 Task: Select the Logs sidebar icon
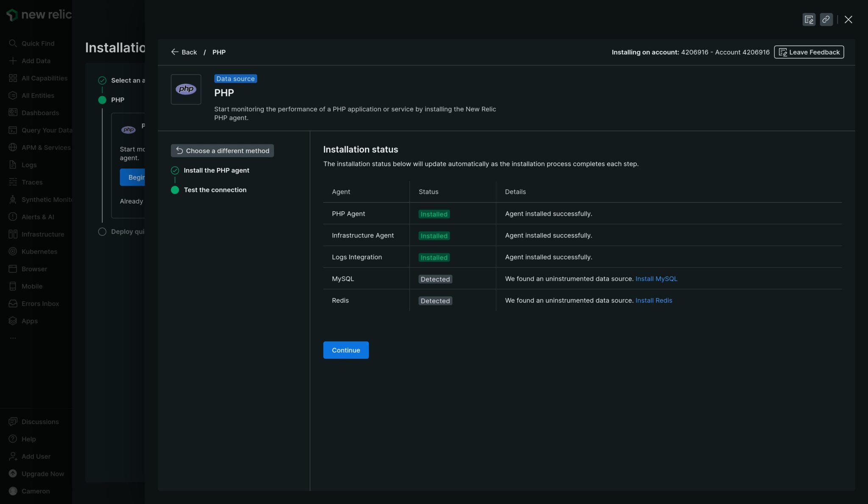click(x=13, y=165)
